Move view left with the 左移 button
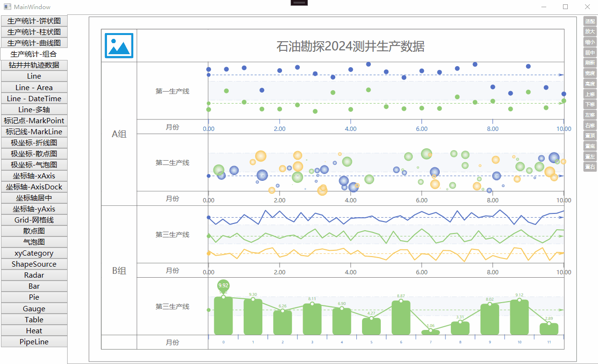 pyautogui.click(x=590, y=115)
